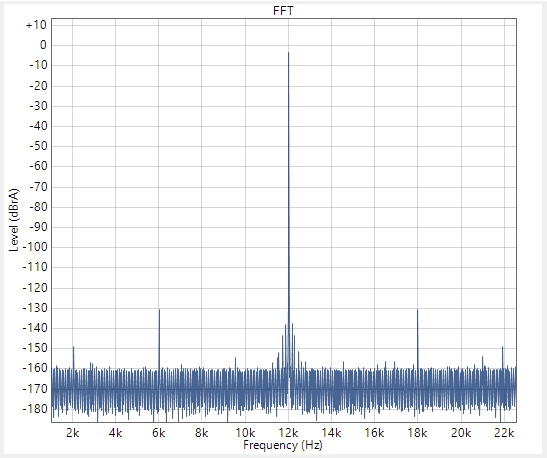Click the small spike near 22 kHz
547x458 pixels.
pyautogui.click(x=502, y=358)
